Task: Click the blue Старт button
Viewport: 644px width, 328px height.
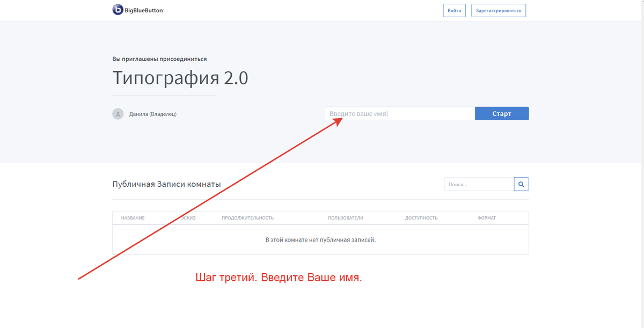Action: (502, 114)
